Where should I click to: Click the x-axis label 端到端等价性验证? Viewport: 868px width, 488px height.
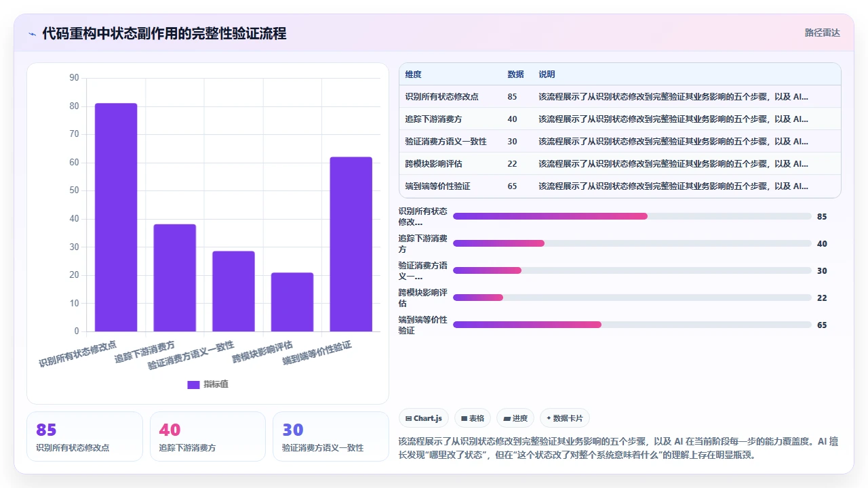coord(317,353)
